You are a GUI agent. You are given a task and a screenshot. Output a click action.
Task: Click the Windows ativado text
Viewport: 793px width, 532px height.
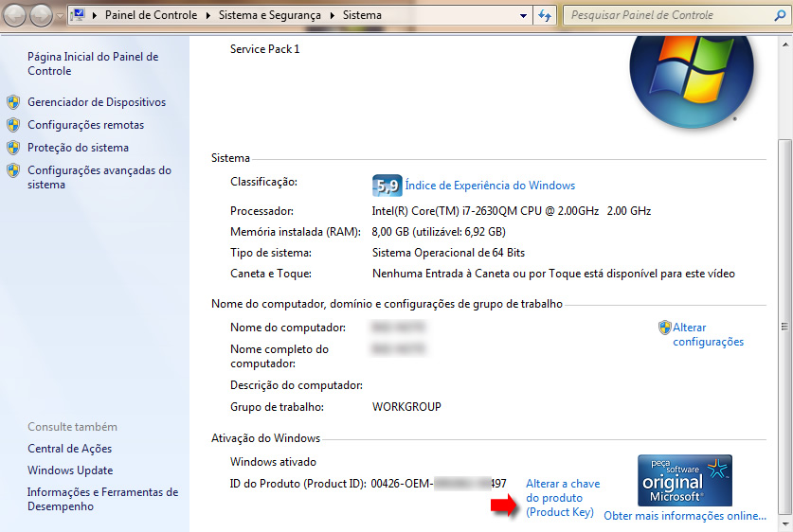click(273, 462)
